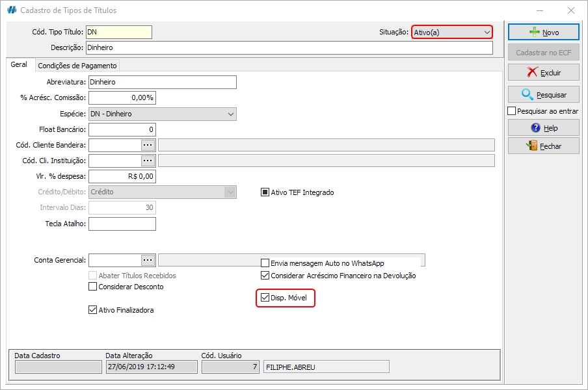This screenshot has height=390, width=588.
Task: Open lookup for Conta Gerencial
Action: [x=148, y=260]
